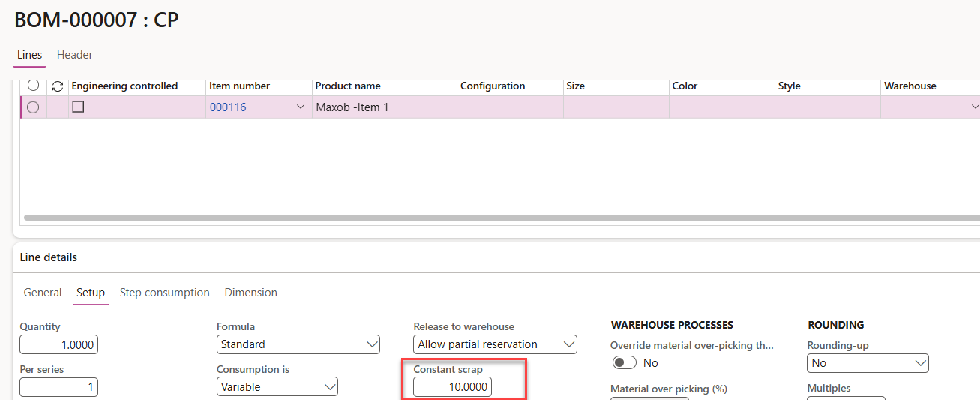Open the Step consumption tab
Screen dimensions: 980x400
pyautogui.click(x=165, y=293)
